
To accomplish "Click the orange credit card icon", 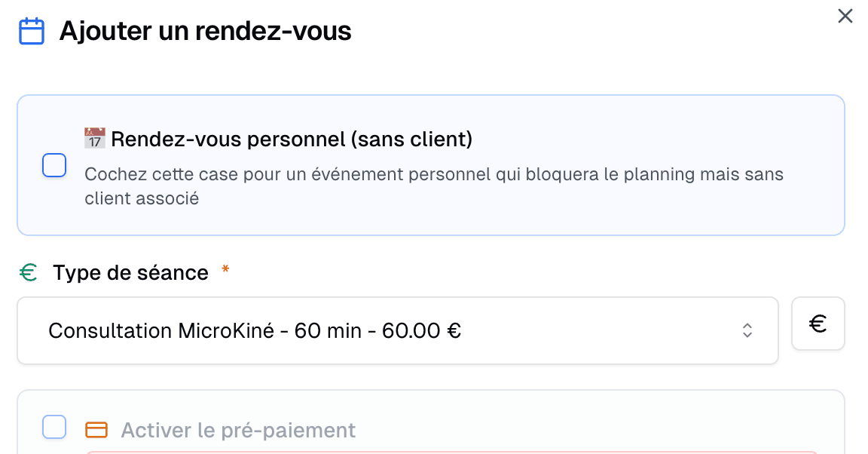I will point(96,430).
